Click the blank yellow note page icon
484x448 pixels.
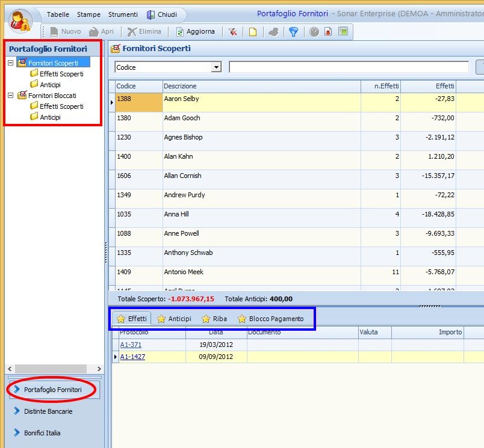[x=253, y=32]
